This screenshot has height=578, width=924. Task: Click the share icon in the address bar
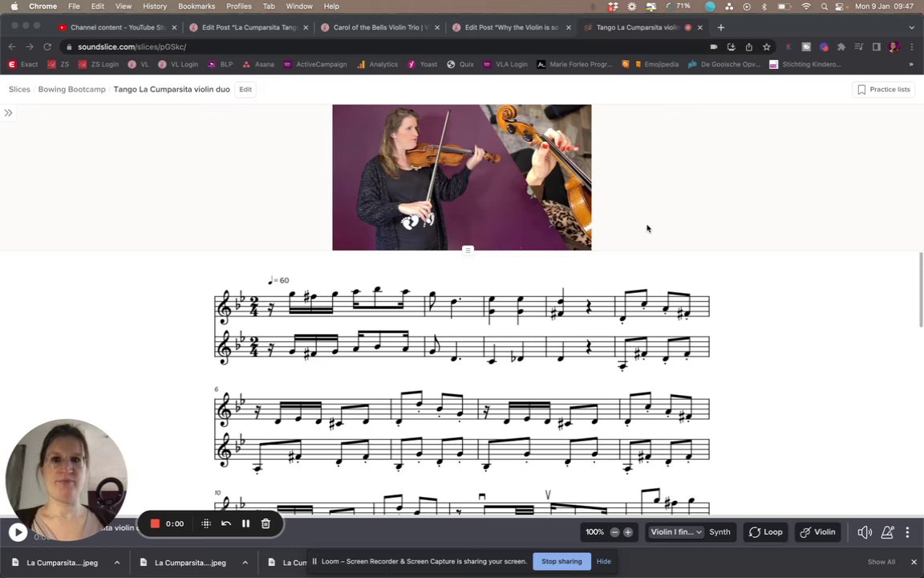coord(749,47)
